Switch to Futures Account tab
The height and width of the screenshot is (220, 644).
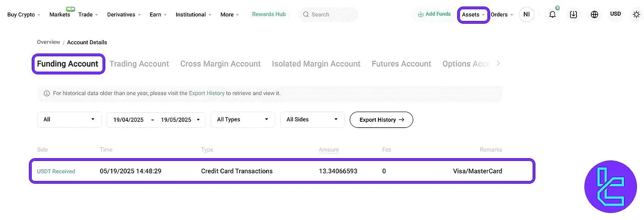401,64
